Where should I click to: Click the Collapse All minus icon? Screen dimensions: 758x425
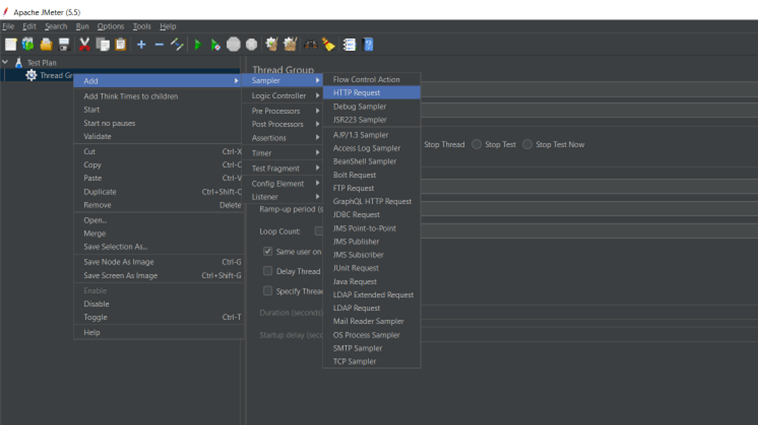point(159,44)
